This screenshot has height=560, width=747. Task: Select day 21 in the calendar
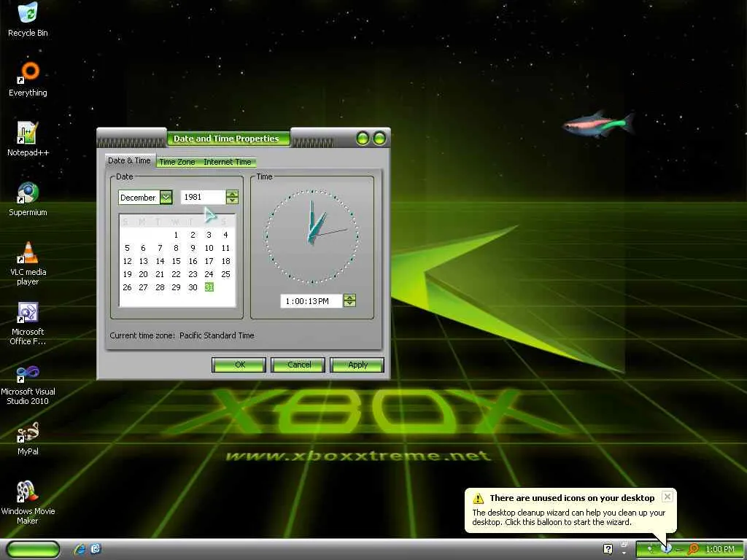point(160,274)
